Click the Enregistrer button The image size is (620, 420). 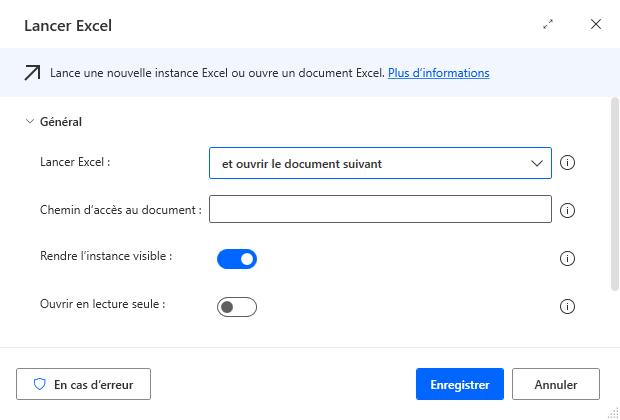[460, 384]
